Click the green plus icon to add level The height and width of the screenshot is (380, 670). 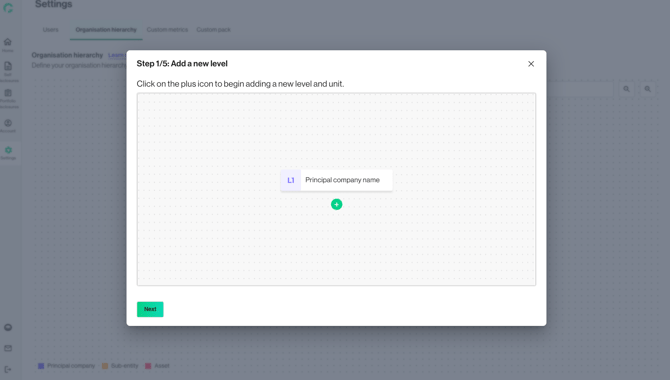coord(336,204)
